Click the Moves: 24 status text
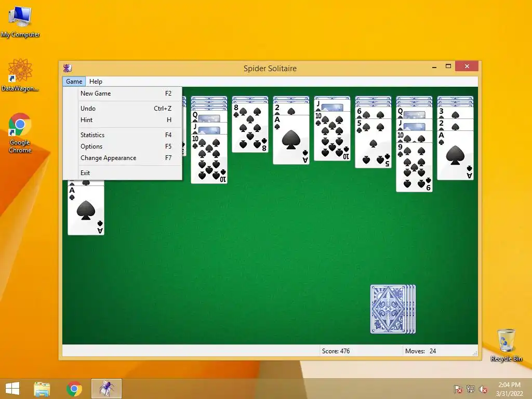The height and width of the screenshot is (399, 532). tap(420, 351)
